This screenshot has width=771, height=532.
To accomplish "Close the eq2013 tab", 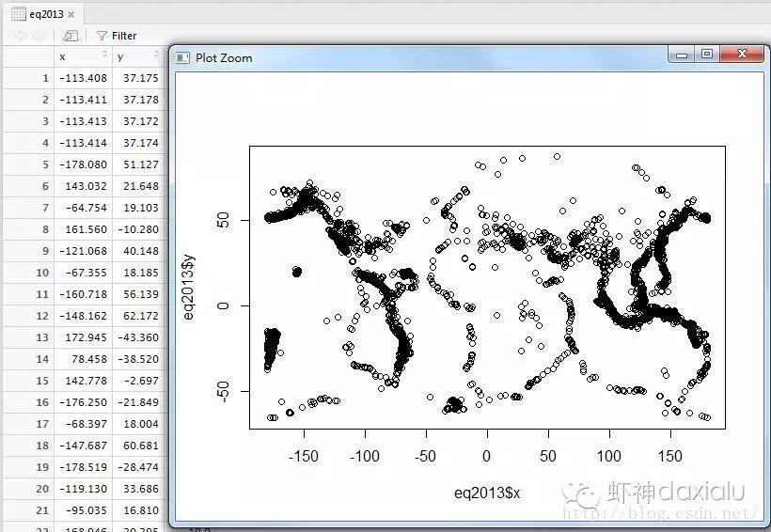I will coord(71,15).
